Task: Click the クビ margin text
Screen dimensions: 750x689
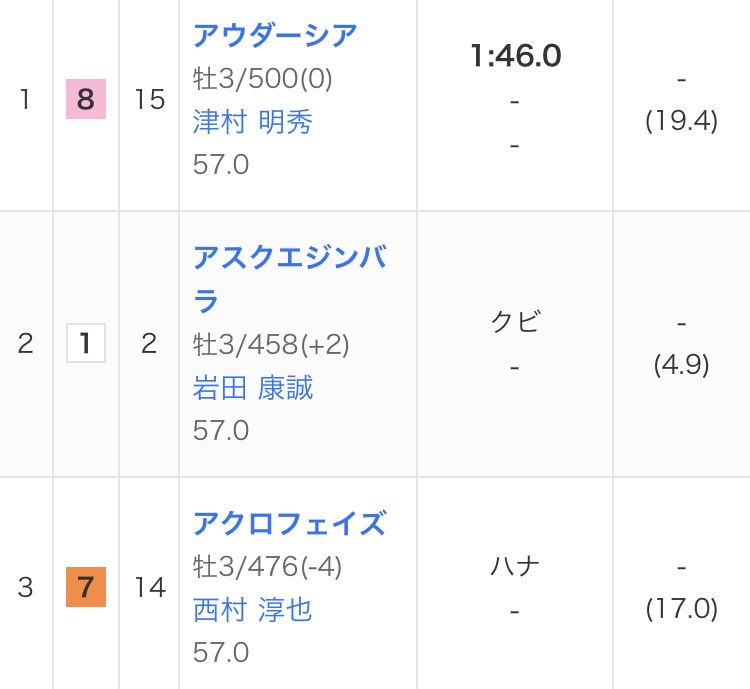Action: [x=515, y=321]
